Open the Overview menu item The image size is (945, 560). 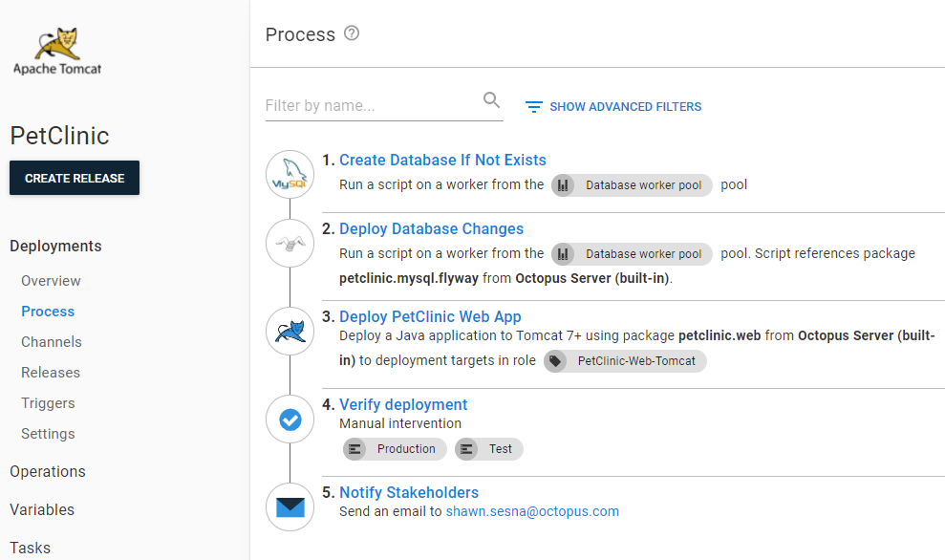click(51, 281)
